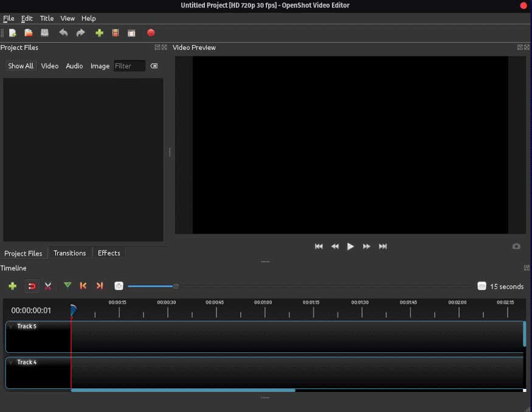Open the Choose Profile dialog

[x=115, y=33]
